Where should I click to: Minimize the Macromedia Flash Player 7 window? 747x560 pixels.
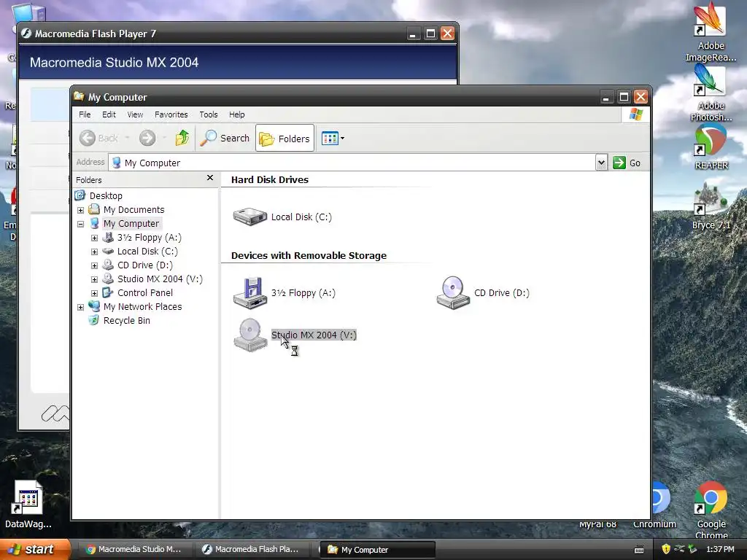(413, 34)
